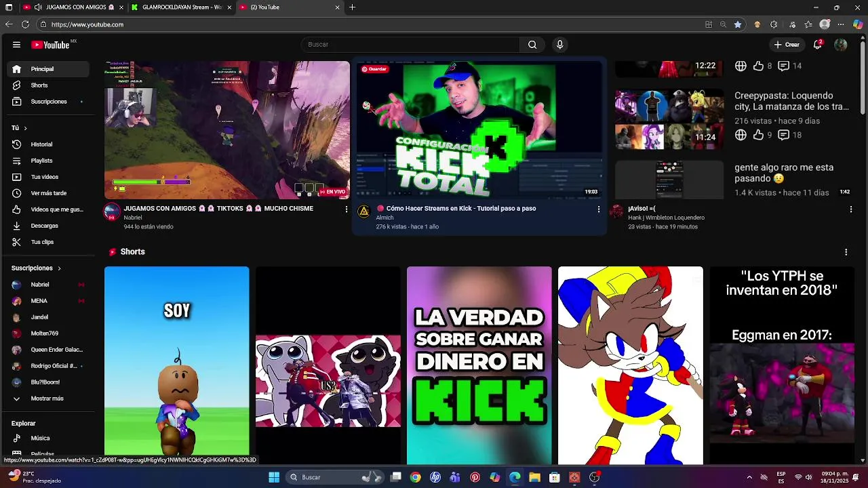
Task: Open Creepypasta: Loquendo city video title
Action: 791,101
